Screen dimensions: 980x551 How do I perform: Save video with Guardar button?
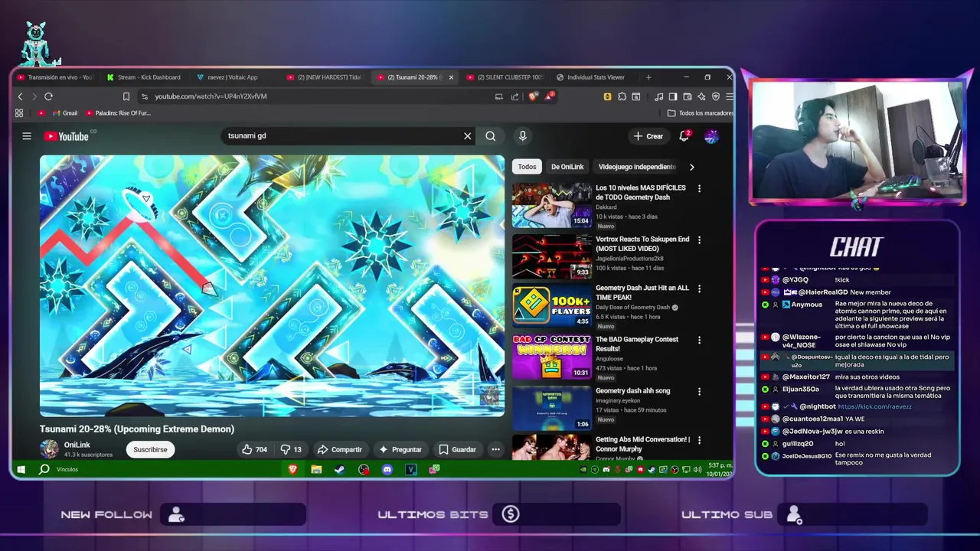pos(457,449)
